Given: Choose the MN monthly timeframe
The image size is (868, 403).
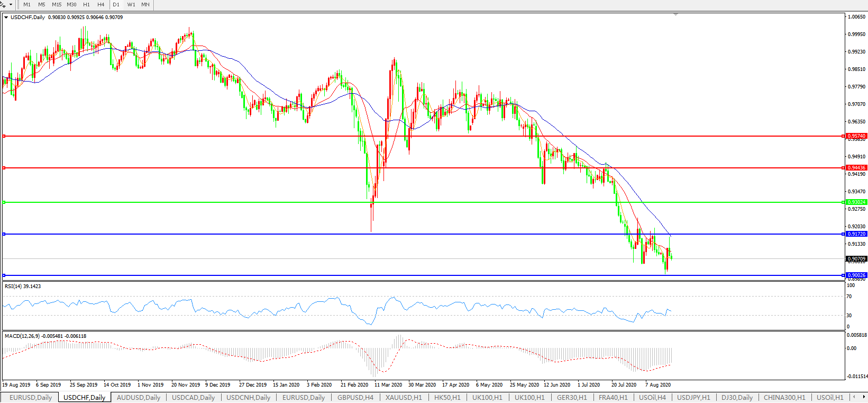Looking at the screenshot, I should (x=145, y=4).
